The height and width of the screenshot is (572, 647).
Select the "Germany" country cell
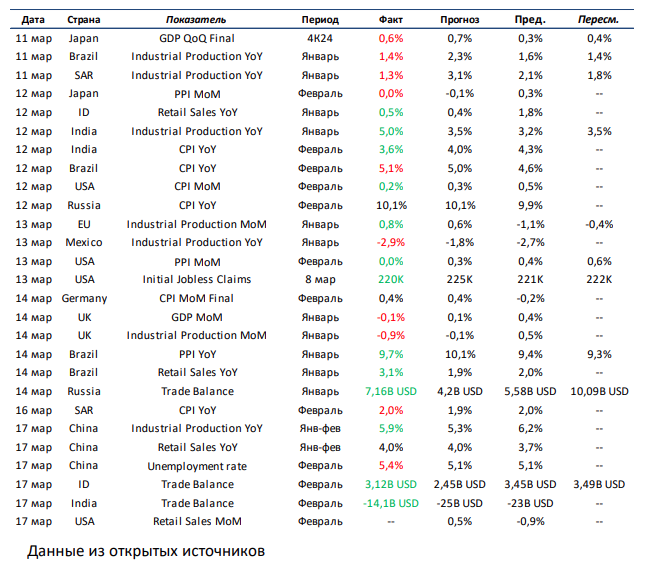83,298
